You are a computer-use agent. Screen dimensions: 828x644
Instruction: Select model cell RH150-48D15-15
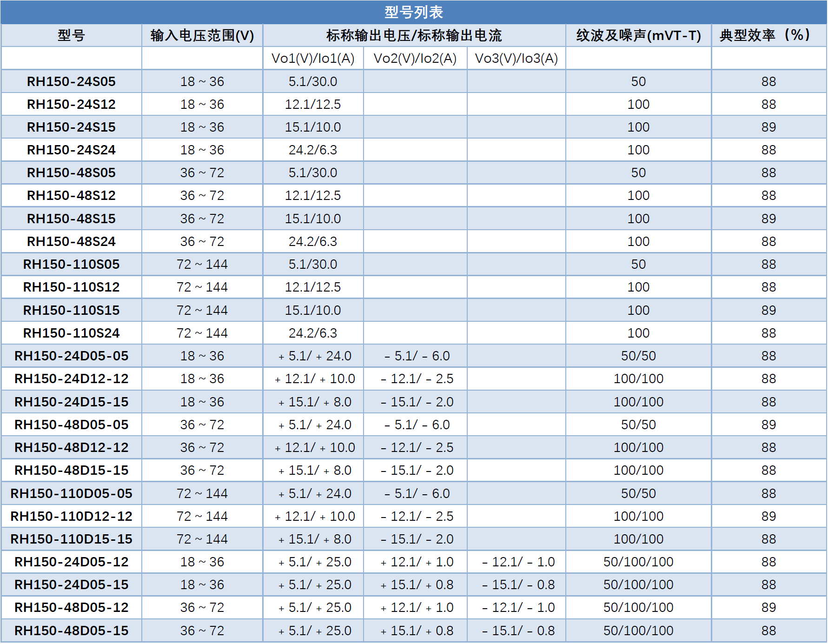click(x=71, y=470)
